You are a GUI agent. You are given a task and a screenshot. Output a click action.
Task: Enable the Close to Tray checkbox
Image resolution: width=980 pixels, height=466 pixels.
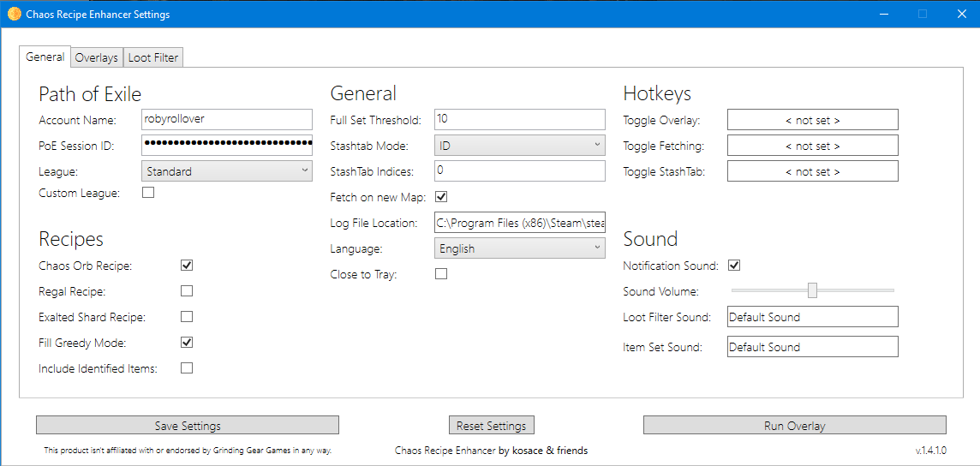441,273
